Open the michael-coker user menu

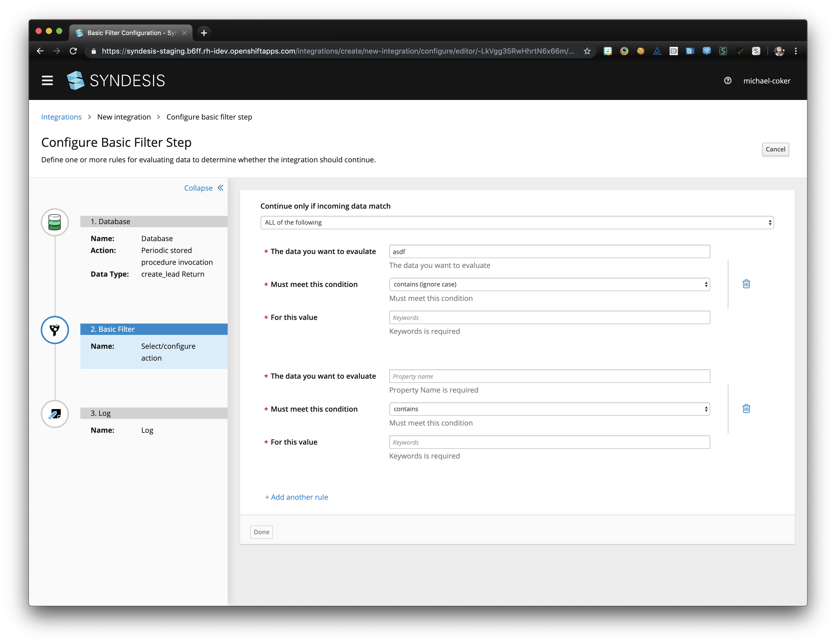click(x=767, y=81)
